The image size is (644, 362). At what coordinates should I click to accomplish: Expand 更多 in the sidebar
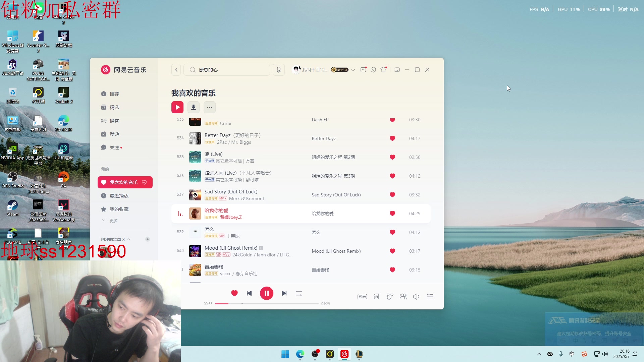click(x=110, y=221)
